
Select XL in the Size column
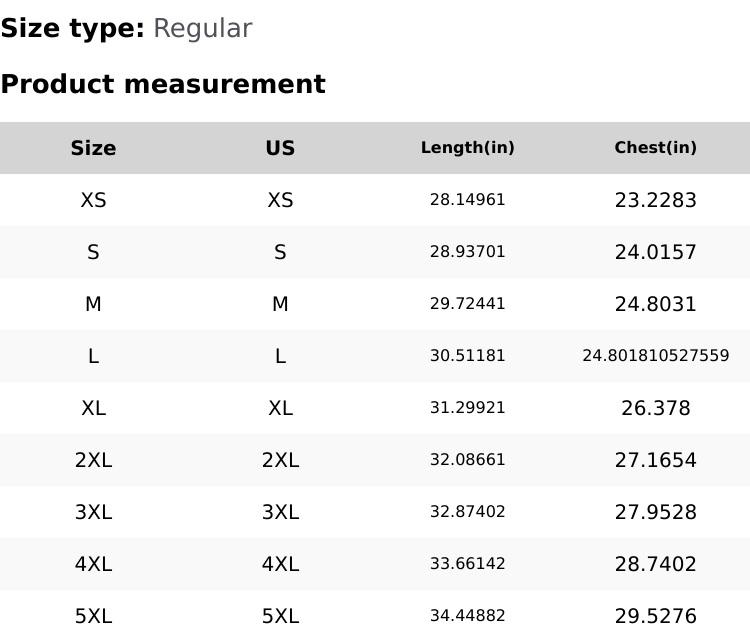click(x=93, y=408)
